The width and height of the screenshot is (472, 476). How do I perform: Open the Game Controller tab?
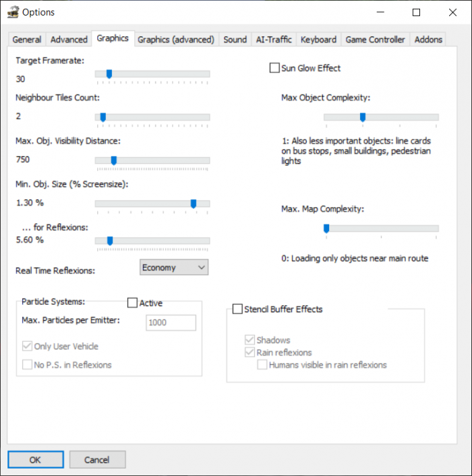click(x=375, y=40)
